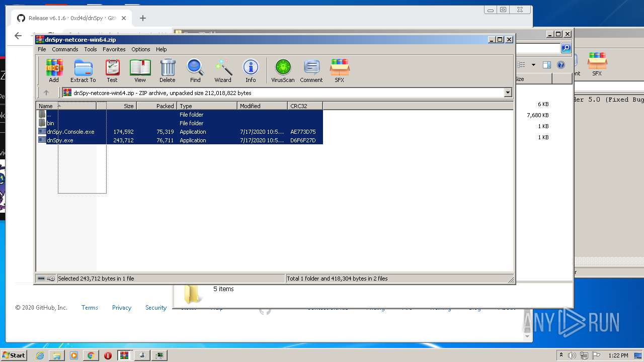The height and width of the screenshot is (362, 644).
Task: Open a new Chrome tab
Action: pos(143,18)
